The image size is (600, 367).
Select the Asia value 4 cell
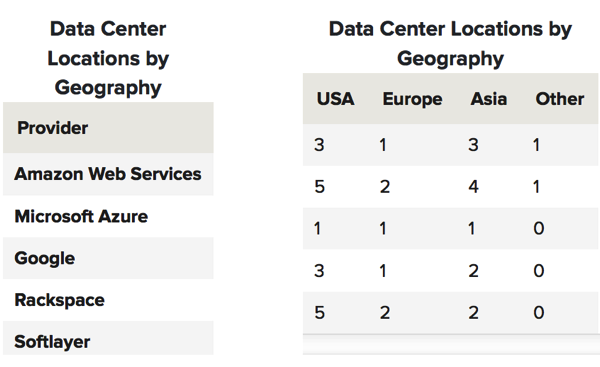point(473,187)
